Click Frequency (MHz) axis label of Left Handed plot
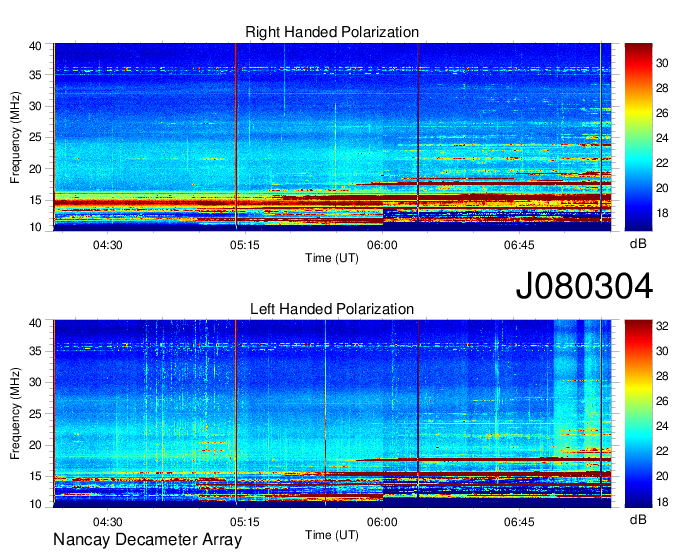This screenshot has height=552, width=680. point(15,414)
